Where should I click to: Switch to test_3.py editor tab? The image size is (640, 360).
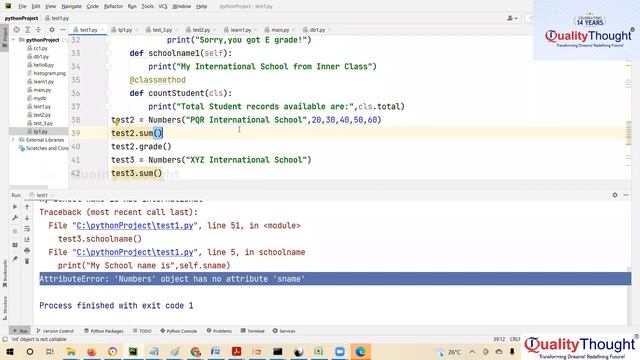coord(162,30)
